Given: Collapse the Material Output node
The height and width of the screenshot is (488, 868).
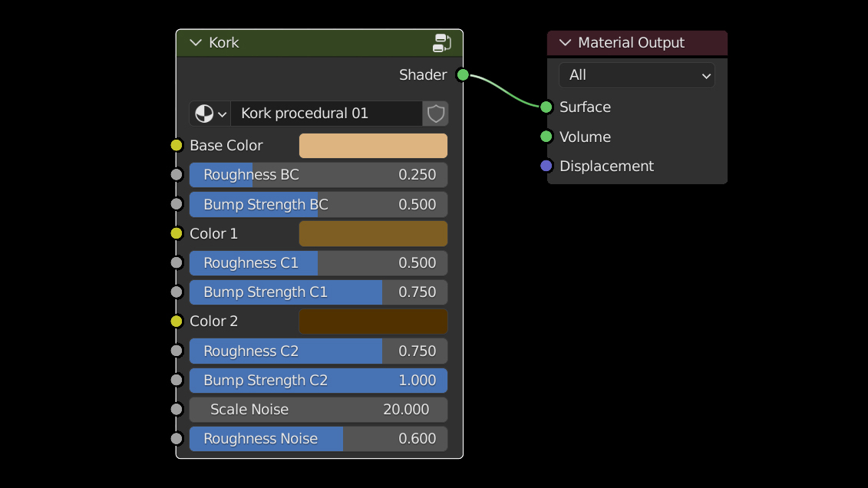Looking at the screenshot, I should click(x=566, y=43).
